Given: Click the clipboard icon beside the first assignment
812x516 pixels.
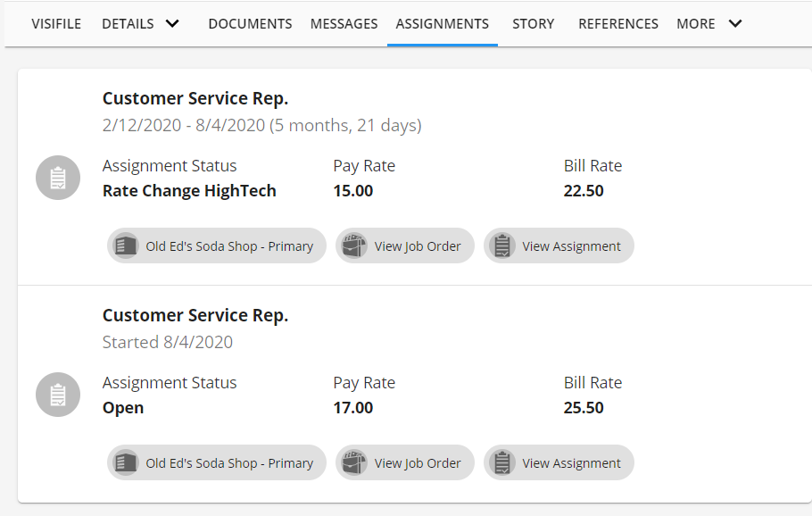Looking at the screenshot, I should click(58, 178).
